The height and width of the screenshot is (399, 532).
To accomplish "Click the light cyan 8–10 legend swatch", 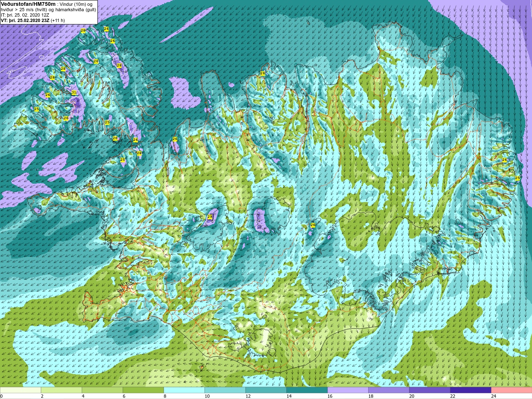I will [x=184, y=390].
